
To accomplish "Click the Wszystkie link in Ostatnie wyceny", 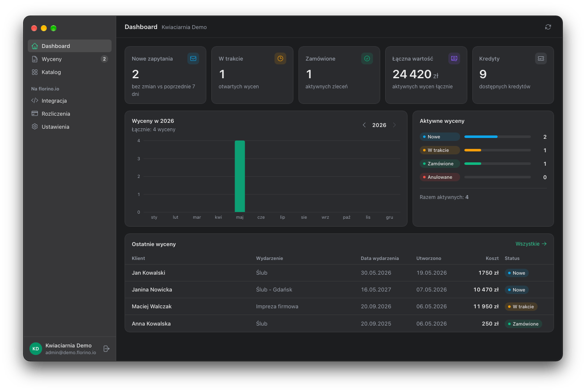I will (531, 244).
